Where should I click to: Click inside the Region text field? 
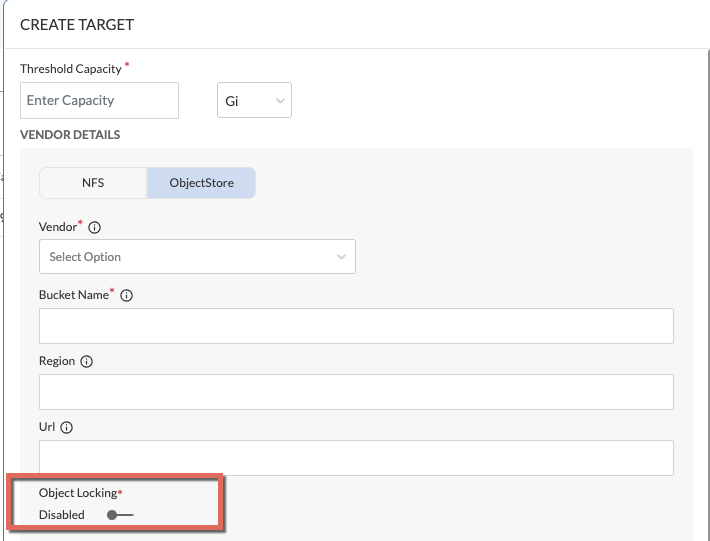[356, 392]
